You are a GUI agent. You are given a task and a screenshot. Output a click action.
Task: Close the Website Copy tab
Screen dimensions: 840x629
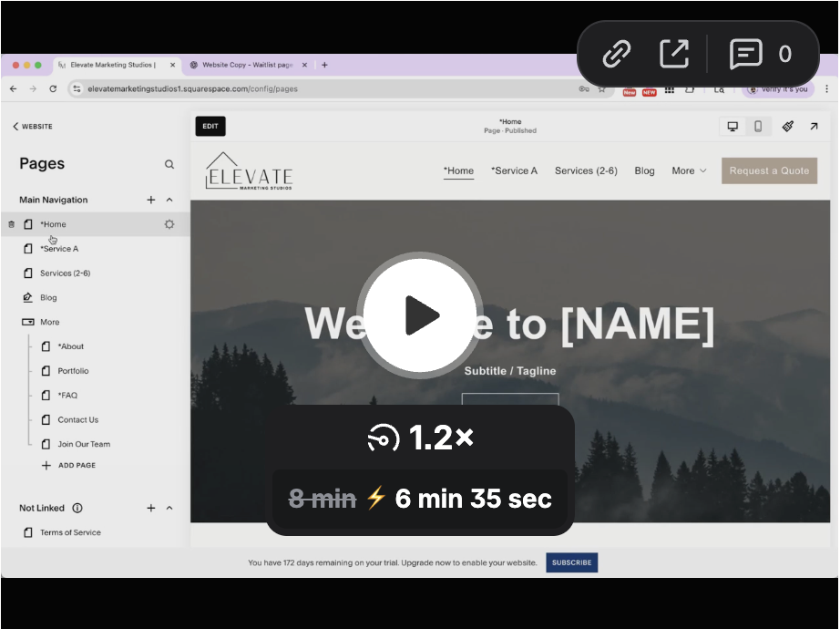304,65
